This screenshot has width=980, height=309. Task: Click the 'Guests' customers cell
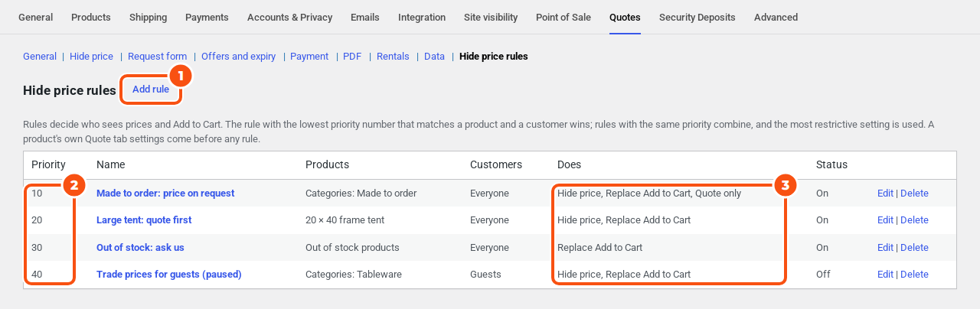point(485,275)
